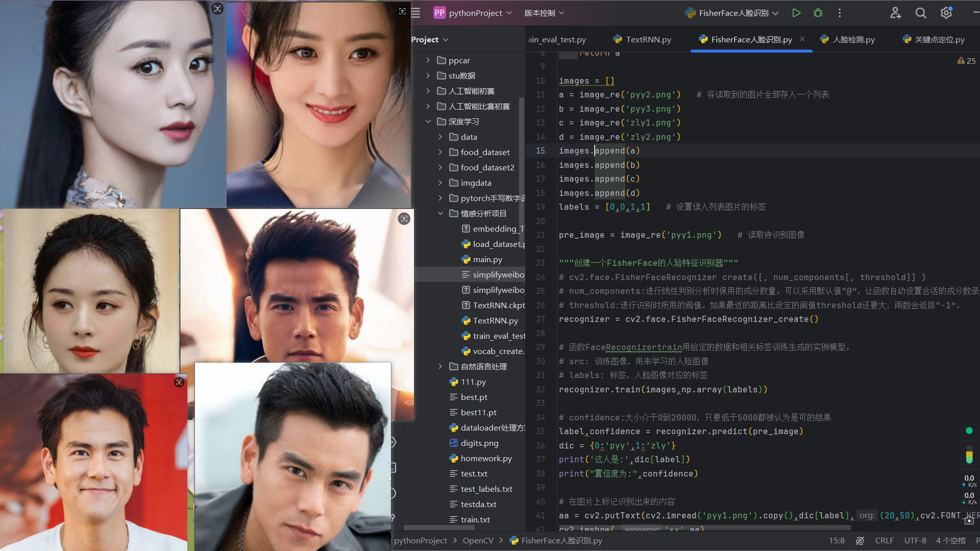Open the main hamburger menu
This screenshot has height=551, width=980.
coord(415,13)
